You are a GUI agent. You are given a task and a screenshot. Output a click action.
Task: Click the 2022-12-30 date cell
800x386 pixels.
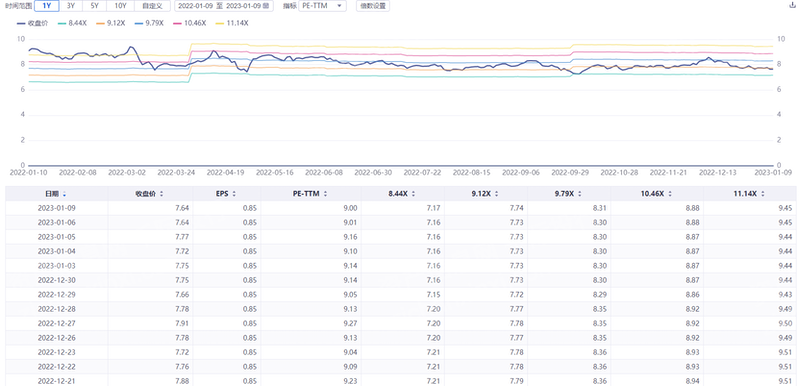(57, 280)
